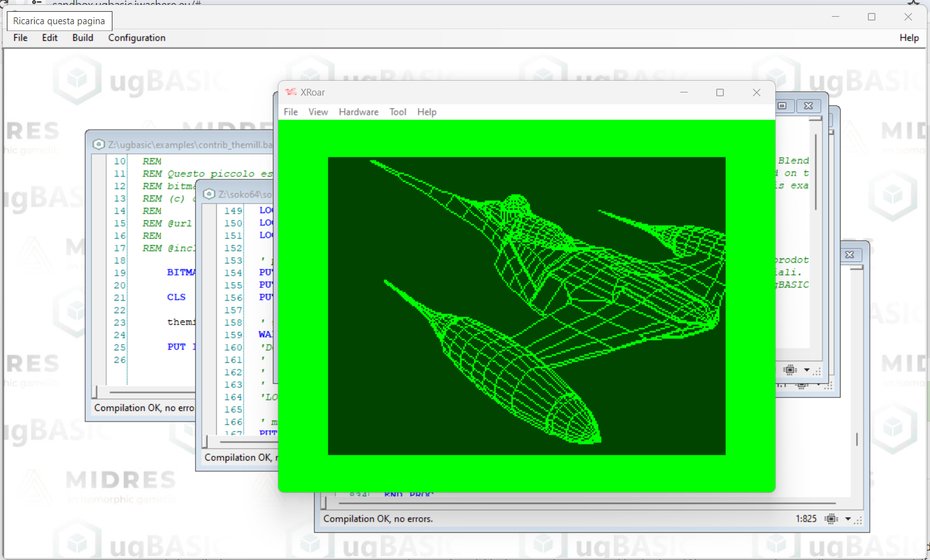Click the green wireframe emulator display
The width and height of the screenshot is (930, 560).
click(x=526, y=305)
